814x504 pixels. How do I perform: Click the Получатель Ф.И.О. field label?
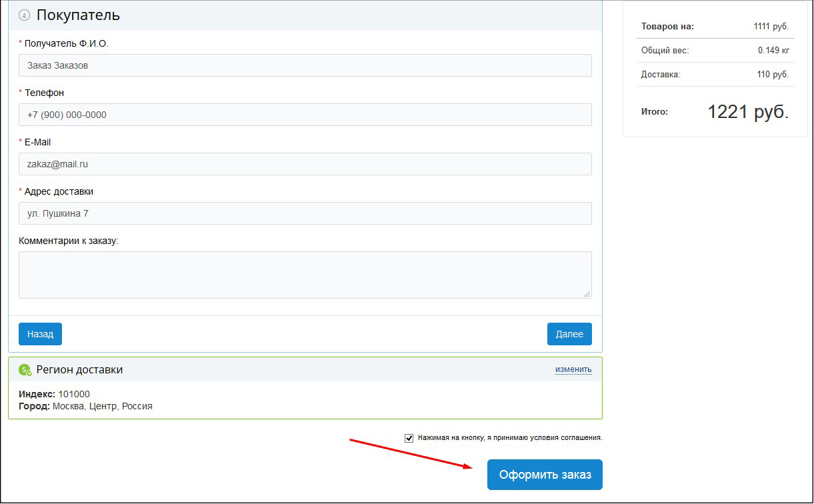pos(66,43)
